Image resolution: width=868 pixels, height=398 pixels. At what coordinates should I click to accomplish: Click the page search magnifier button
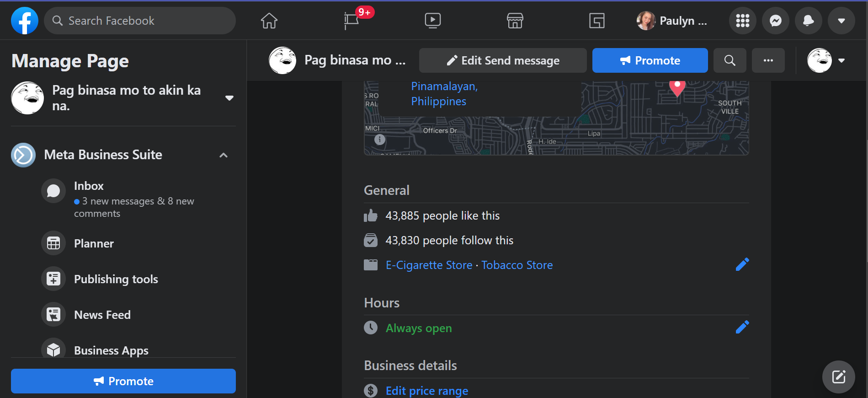click(730, 60)
